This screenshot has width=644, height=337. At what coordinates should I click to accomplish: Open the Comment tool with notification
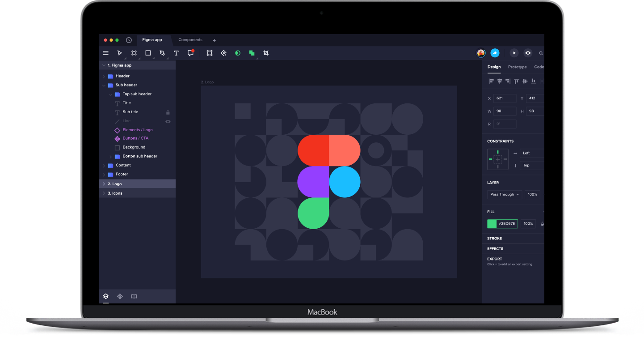click(191, 52)
